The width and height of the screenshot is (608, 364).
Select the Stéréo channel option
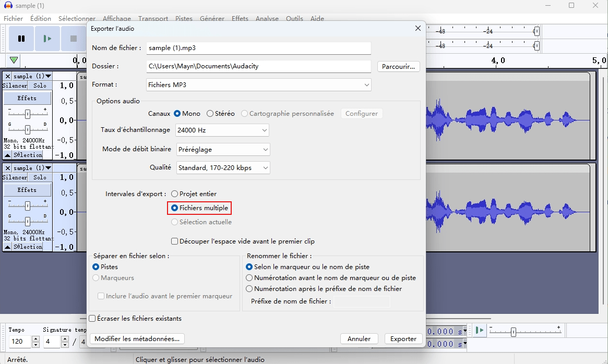(x=210, y=113)
